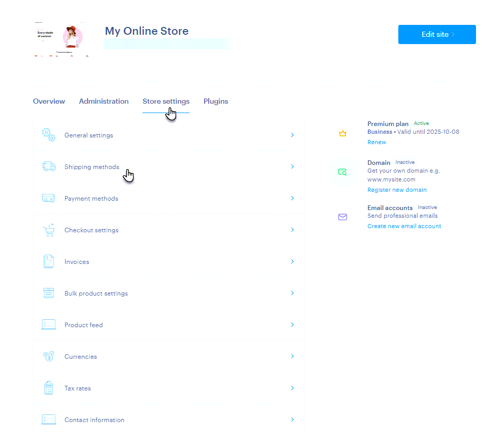Click the Domain heading
Image resolution: width=504 pixels, height=448 pixels.
click(x=379, y=163)
